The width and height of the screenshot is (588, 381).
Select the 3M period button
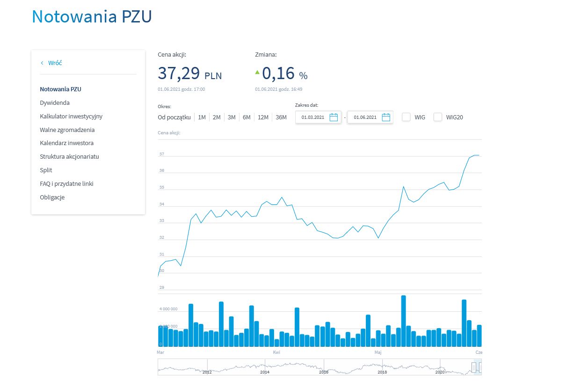click(x=231, y=117)
